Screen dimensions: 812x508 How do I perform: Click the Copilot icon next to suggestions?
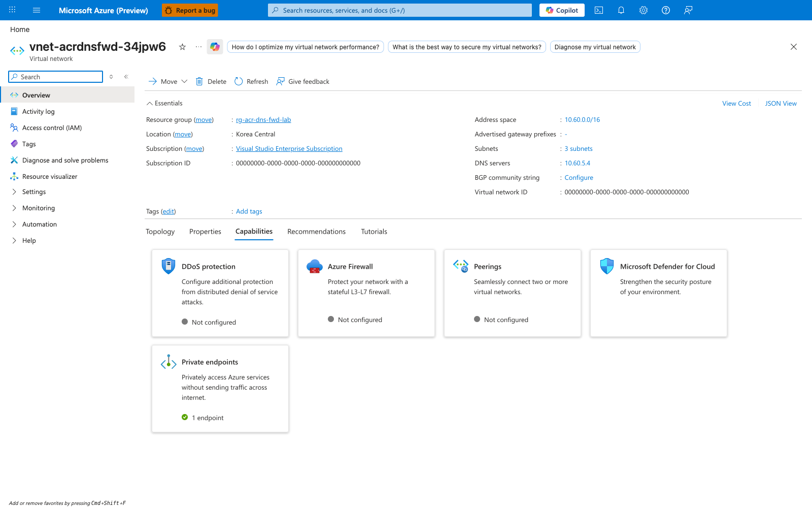(215, 47)
